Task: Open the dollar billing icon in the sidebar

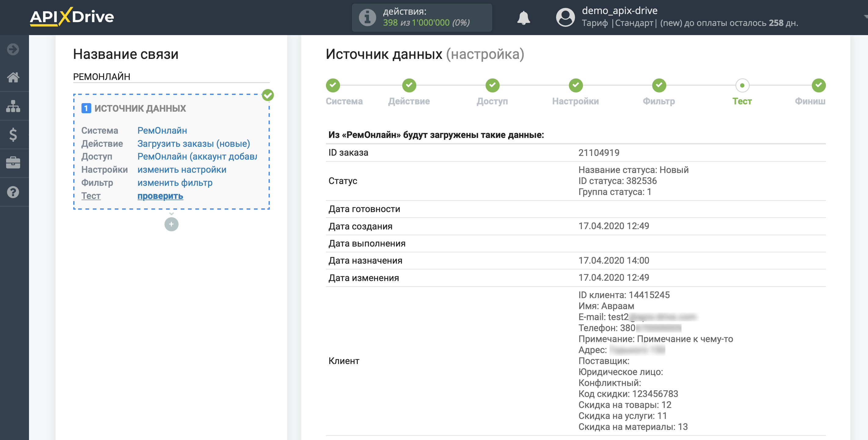Action: [13, 135]
